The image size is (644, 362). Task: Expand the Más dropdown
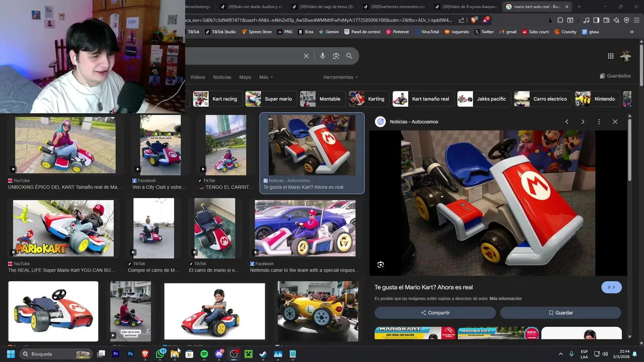(266, 77)
